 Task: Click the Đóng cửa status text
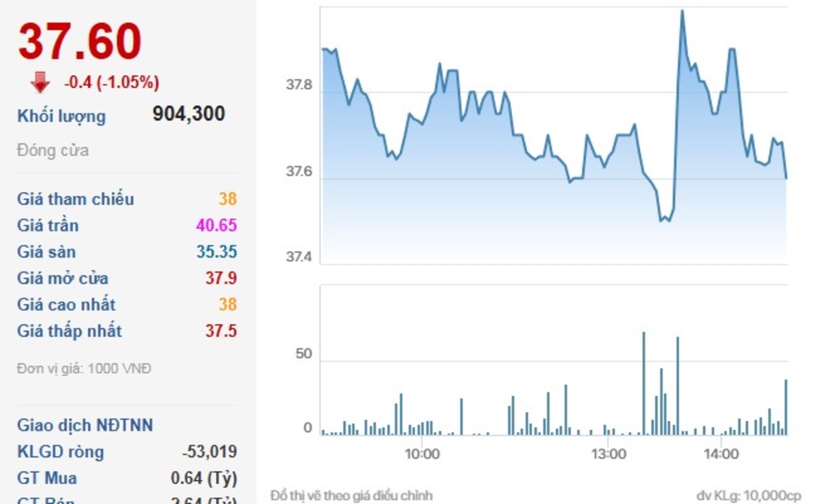pyautogui.click(x=53, y=150)
